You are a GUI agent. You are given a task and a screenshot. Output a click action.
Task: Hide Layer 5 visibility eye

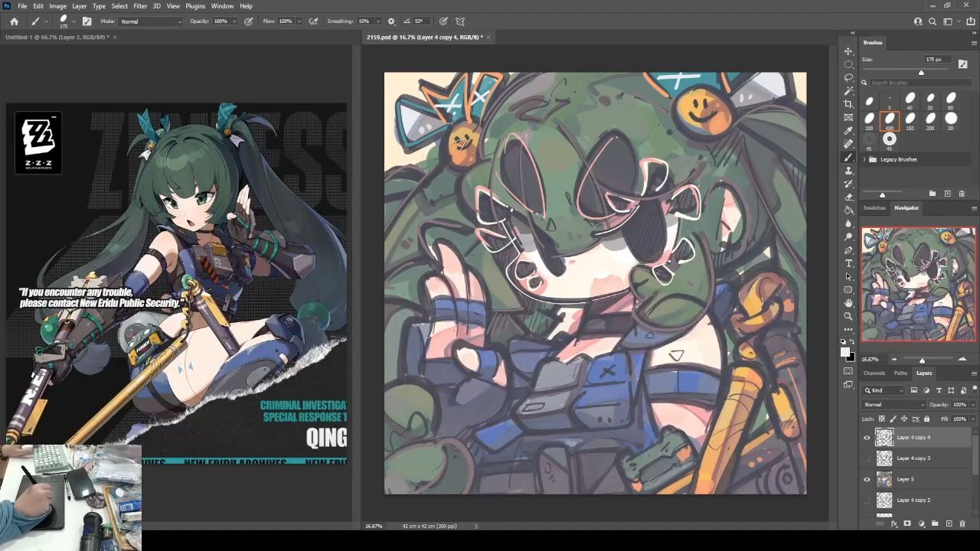[867, 479]
